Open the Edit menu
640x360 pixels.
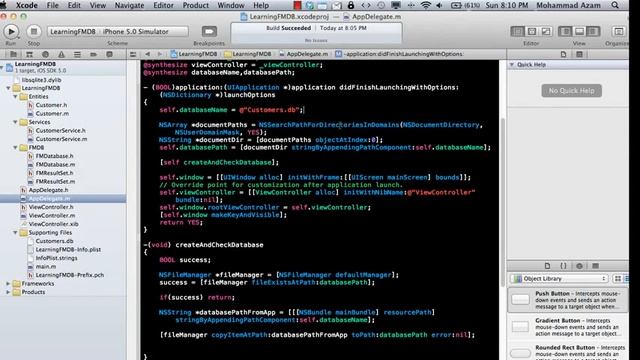tap(74, 5)
